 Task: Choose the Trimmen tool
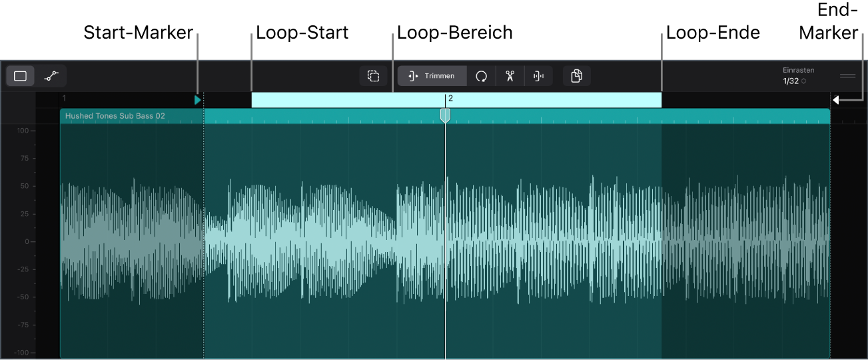point(432,76)
